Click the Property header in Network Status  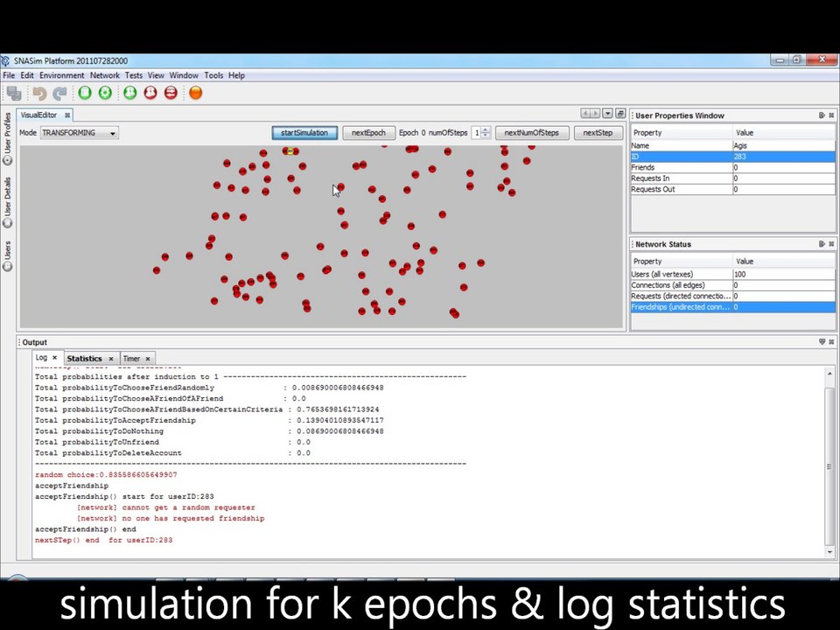[x=681, y=262]
